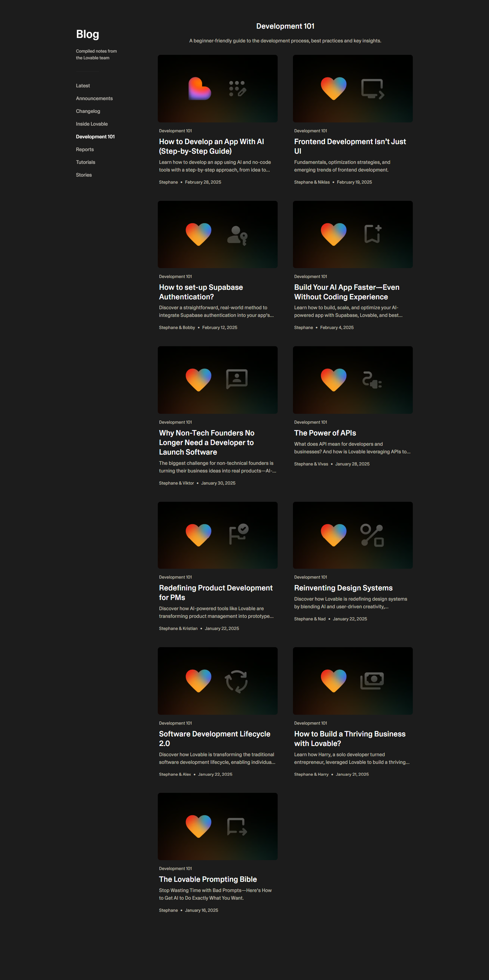Viewport: 489px width, 980px height.
Task: Go to the Tutorials category
Action: point(86,162)
